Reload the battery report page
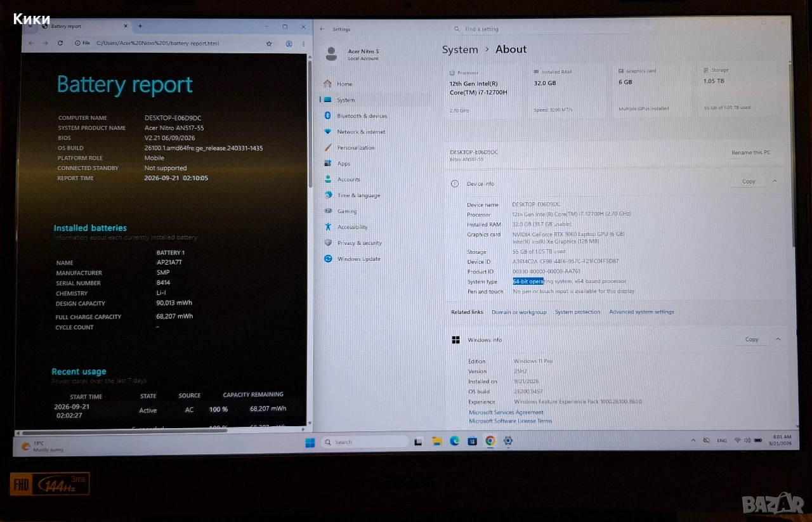Image resolution: width=812 pixels, height=522 pixels. click(60, 43)
